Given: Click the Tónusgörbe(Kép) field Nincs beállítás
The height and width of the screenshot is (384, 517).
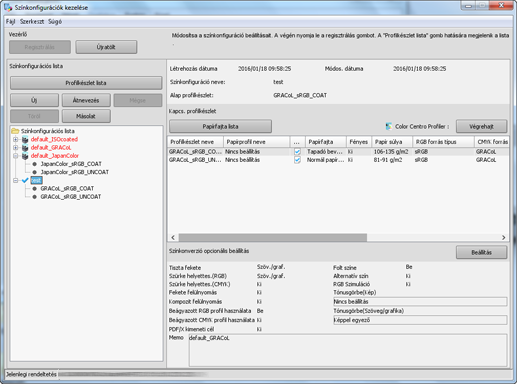Looking at the screenshot, I should point(420,302).
